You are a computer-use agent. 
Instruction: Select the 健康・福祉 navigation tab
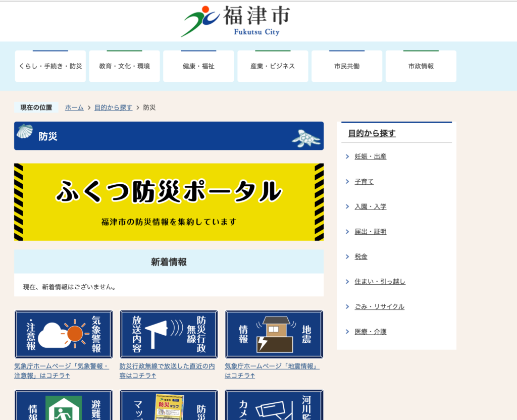[x=198, y=66]
